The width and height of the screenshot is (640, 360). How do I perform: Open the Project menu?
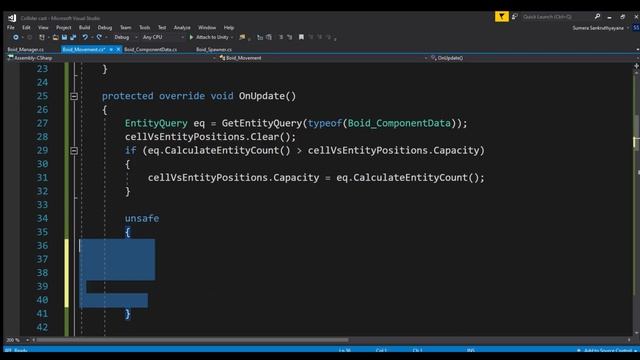click(x=64, y=28)
